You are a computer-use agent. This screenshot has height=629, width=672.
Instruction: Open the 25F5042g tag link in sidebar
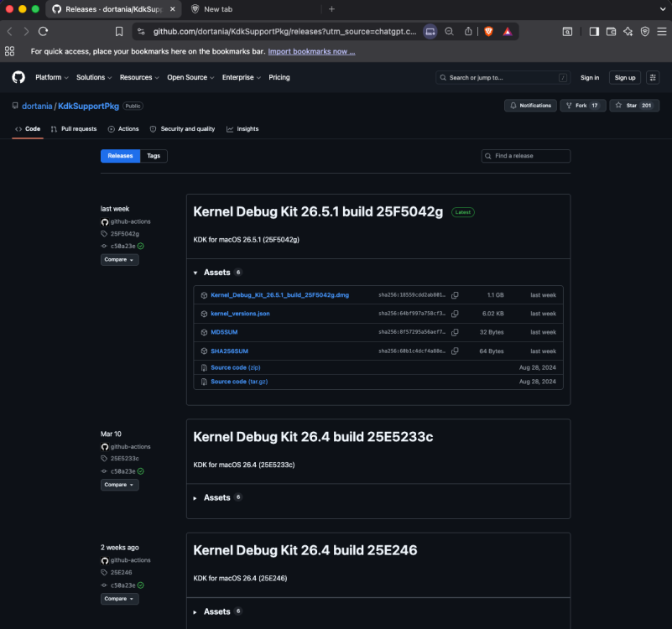tap(125, 233)
